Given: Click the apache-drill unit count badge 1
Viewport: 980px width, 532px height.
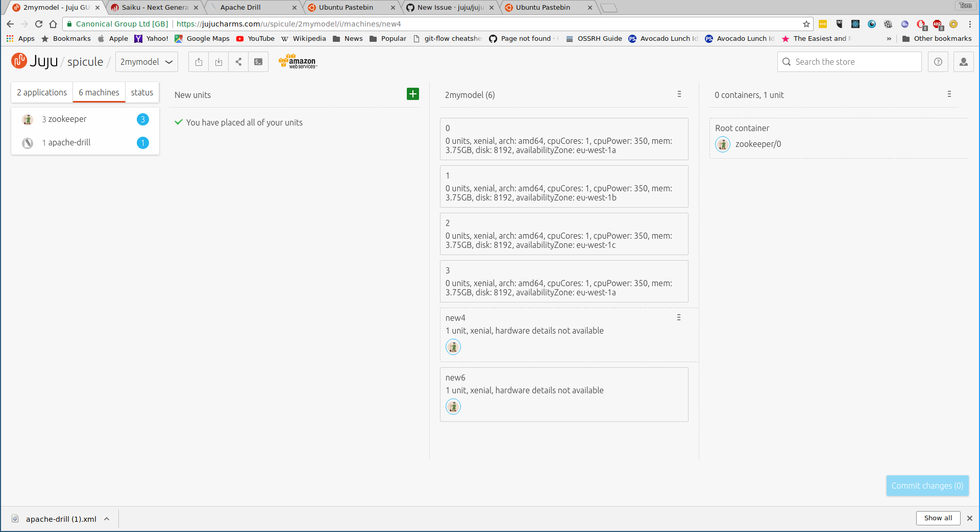Looking at the screenshot, I should pyautogui.click(x=143, y=143).
